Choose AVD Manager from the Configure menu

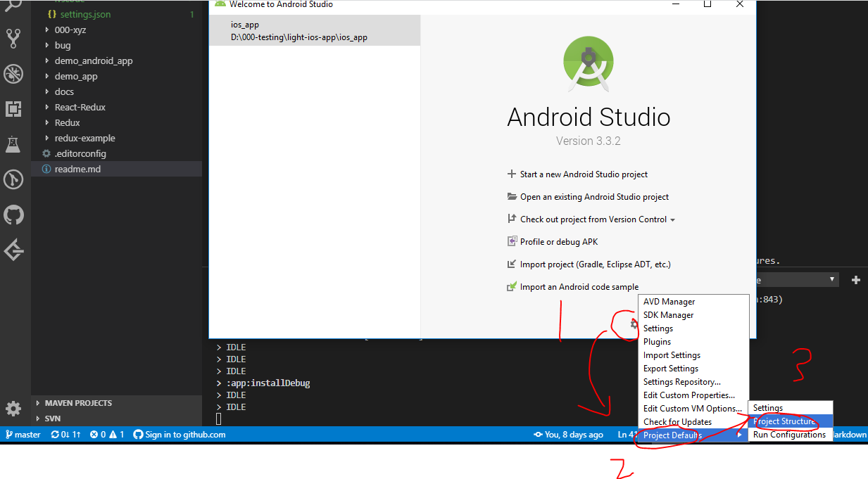[693, 302]
